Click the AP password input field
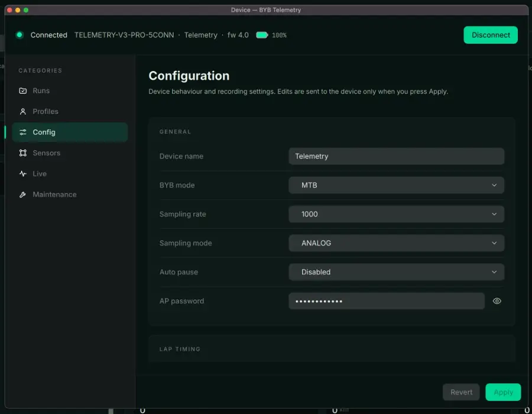The image size is (532, 414). pos(387,301)
